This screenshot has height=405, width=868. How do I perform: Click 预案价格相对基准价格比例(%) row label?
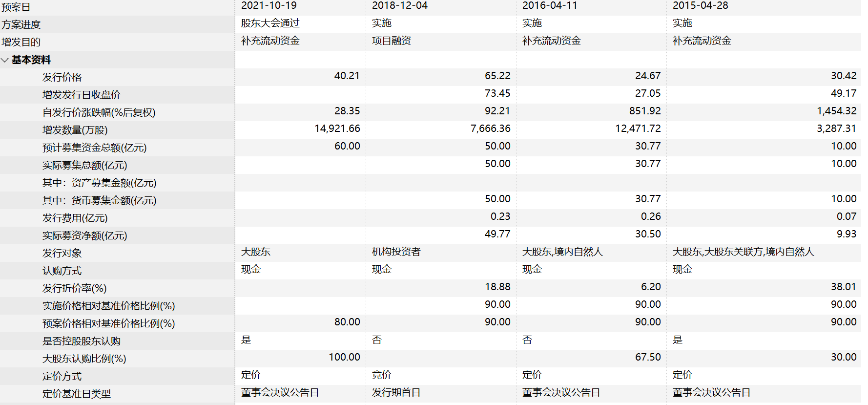coord(109,323)
